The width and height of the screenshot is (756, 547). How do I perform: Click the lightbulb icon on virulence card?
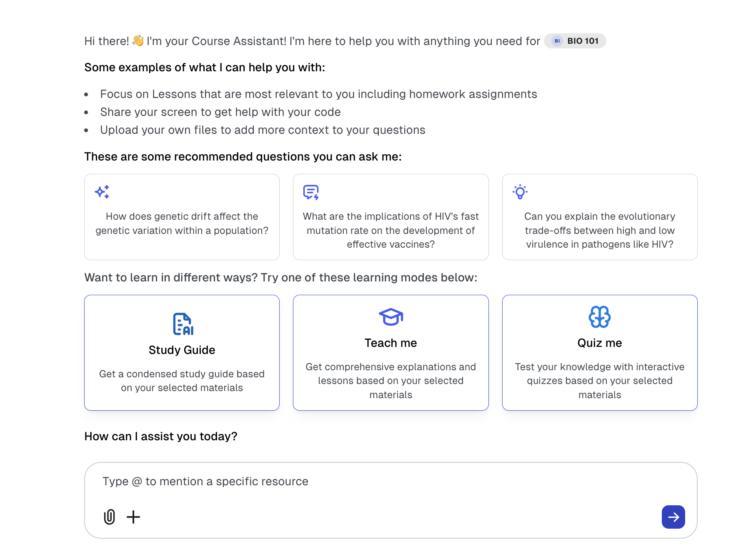click(520, 192)
